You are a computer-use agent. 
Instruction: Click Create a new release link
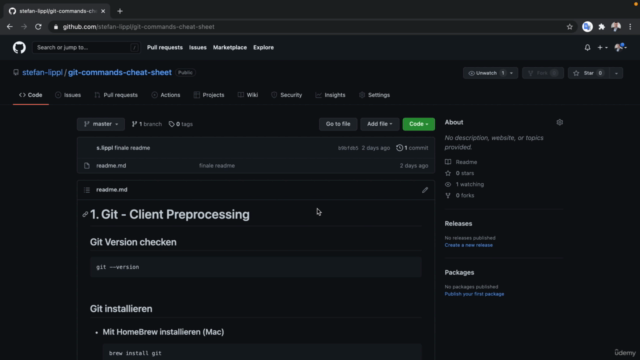[x=468, y=245]
